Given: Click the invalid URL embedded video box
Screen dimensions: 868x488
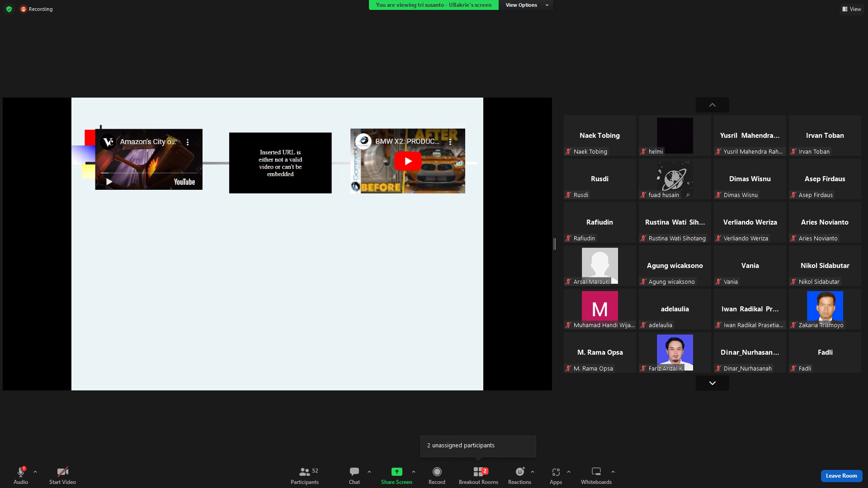Looking at the screenshot, I should [280, 163].
